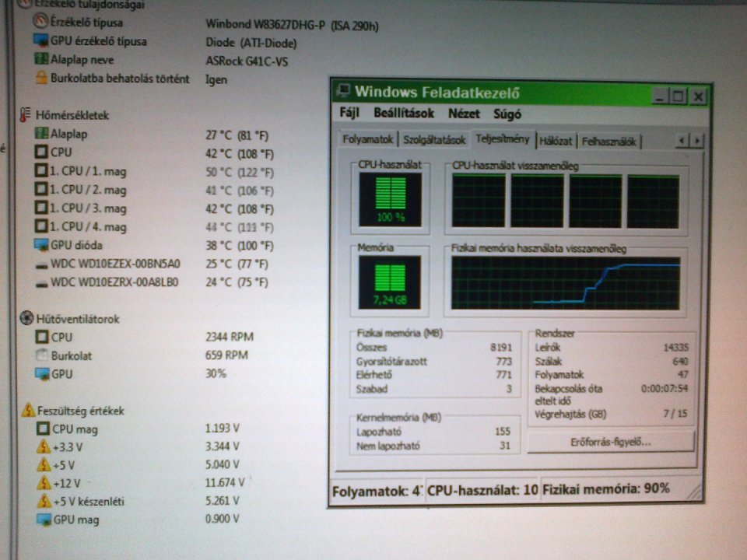Click the Burkolat fan row icon
This screenshot has height=560, width=747.
point(42,355)
